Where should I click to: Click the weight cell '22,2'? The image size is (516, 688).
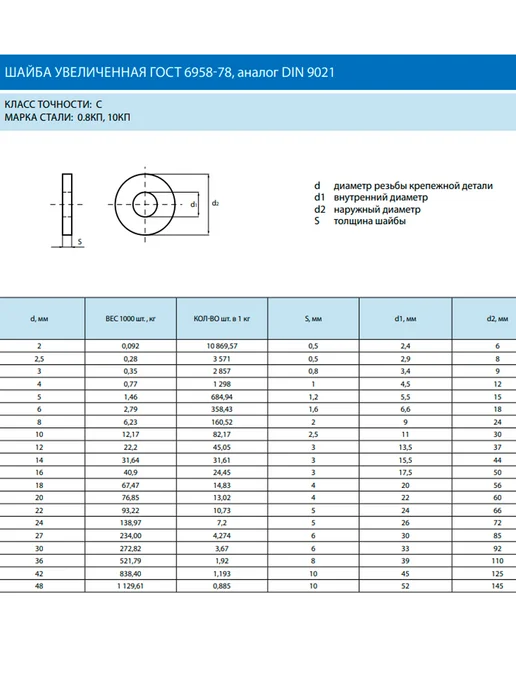[130, 448]
